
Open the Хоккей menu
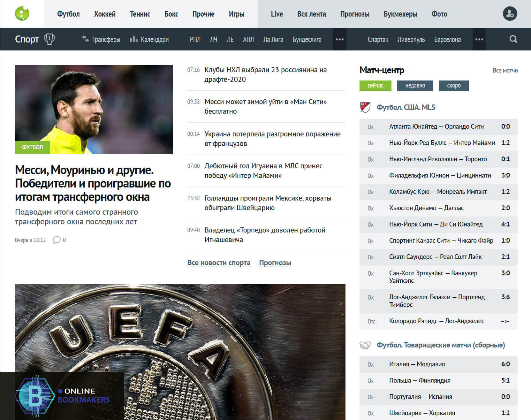click(x=105, y=14)
